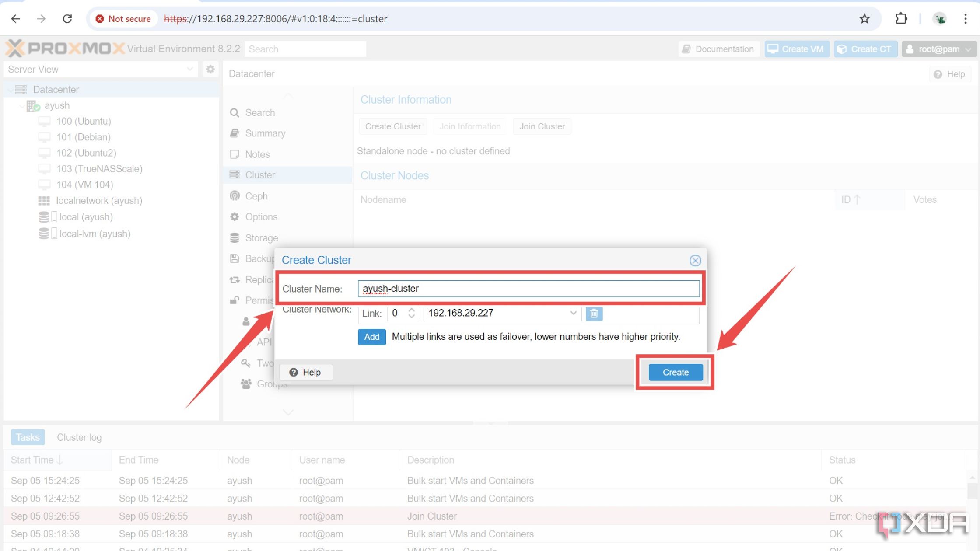Adjust the Link number spinner
Viewport: 980px width, 551px height.
click(411, 313)
